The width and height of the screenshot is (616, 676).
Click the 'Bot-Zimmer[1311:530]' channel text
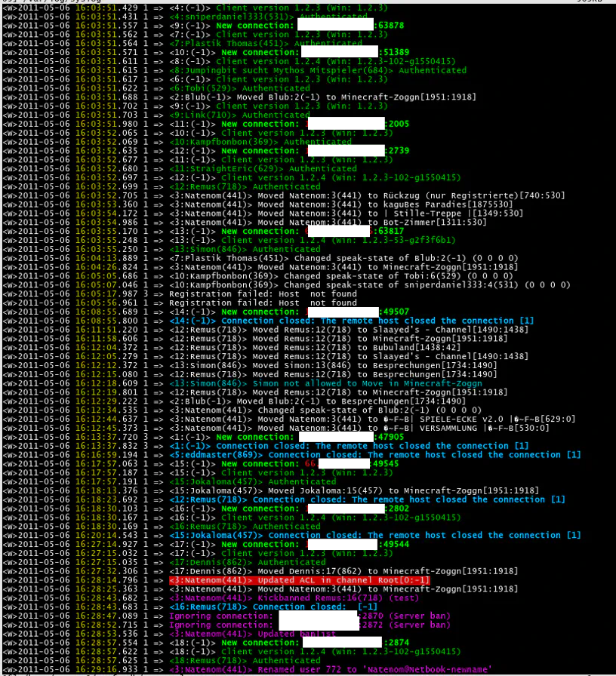[435, 223]
